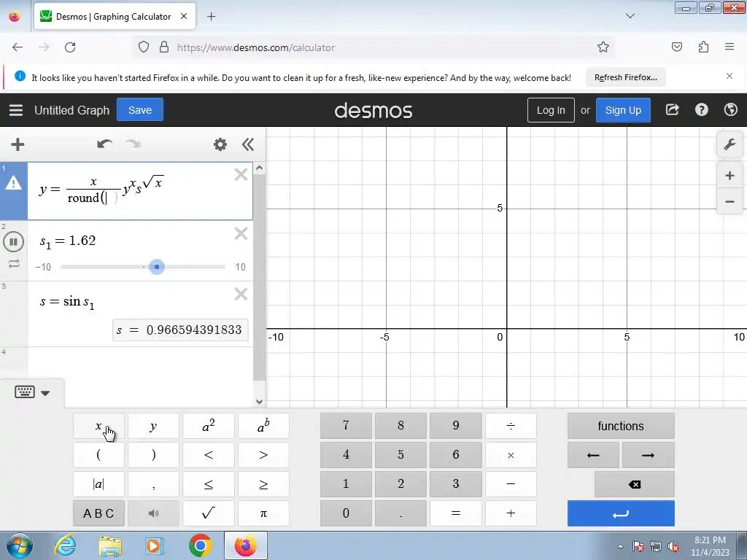Click the Save button

139,110
